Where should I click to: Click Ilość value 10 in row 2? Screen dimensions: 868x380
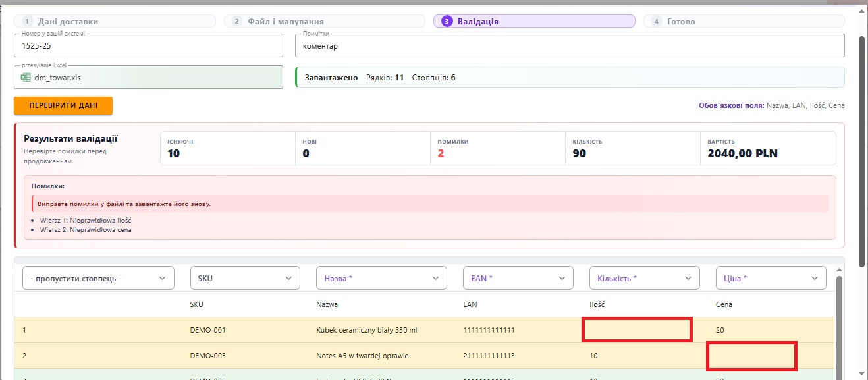click(x=593, y=356)
